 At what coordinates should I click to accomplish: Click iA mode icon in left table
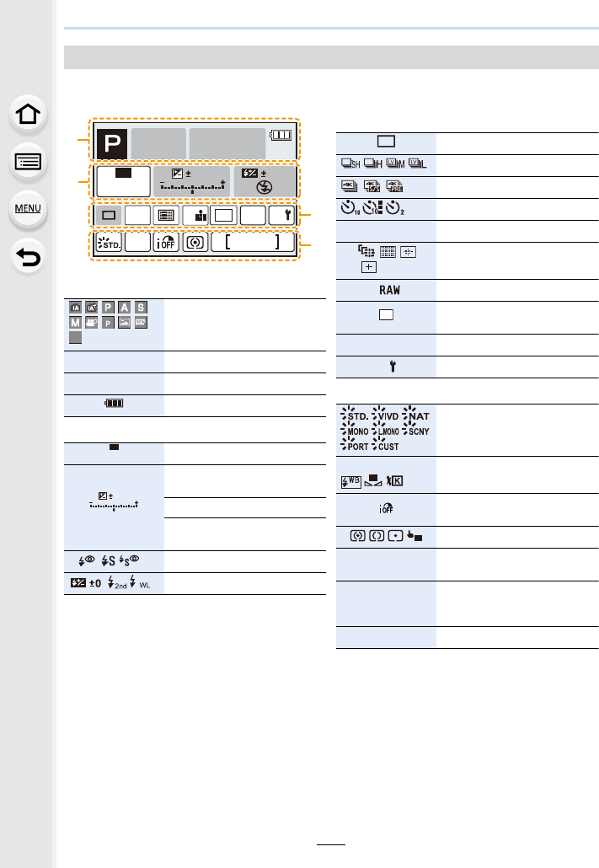[x=75, y=308]
